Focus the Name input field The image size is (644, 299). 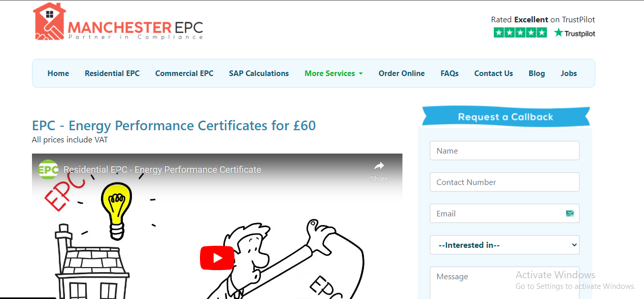pyautogui.click(x=504, y=151)
